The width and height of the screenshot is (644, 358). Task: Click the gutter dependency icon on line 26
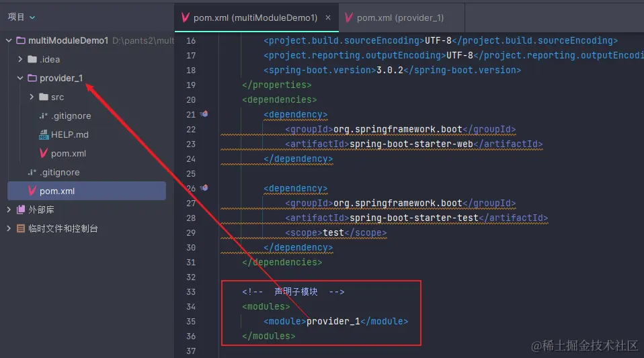tap(204, 188)
